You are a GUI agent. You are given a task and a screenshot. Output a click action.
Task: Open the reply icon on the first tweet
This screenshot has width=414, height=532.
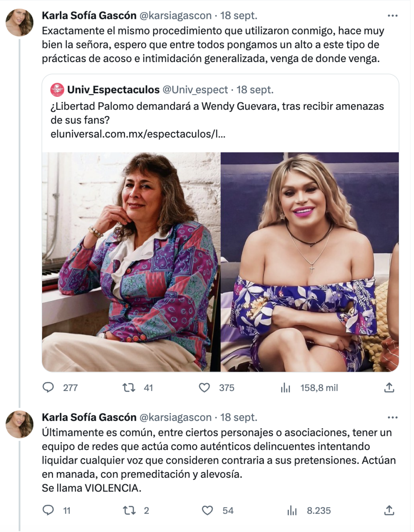click(x=48, y=388)
